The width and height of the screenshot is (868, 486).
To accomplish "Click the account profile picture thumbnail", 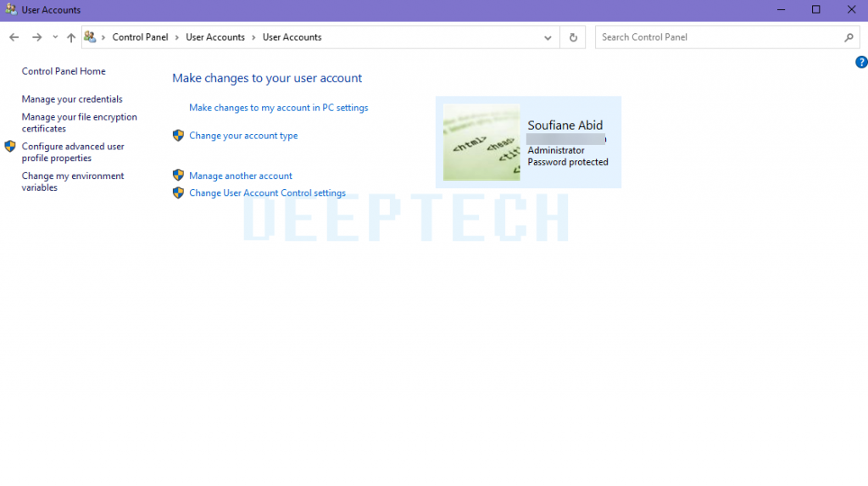I will pos(481,142).
